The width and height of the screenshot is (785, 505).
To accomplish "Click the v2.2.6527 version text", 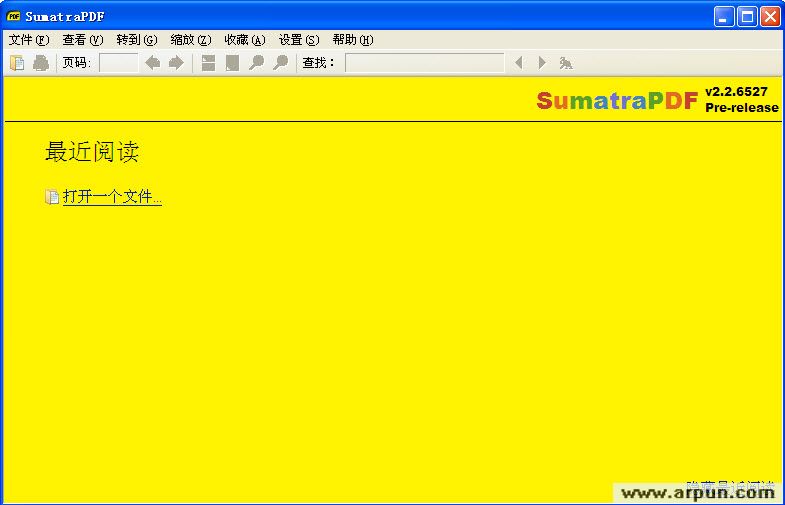I will tap(736, 92).
